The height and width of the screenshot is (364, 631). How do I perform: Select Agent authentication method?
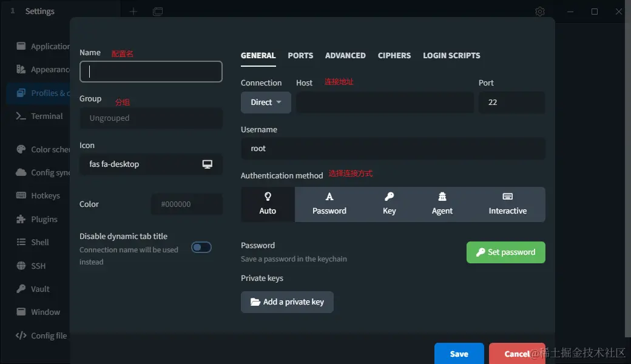pos(442,204)
